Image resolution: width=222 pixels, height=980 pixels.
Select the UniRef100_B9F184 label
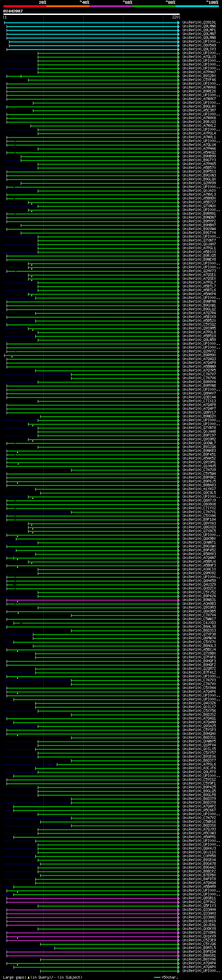click(x=199, y=520)
